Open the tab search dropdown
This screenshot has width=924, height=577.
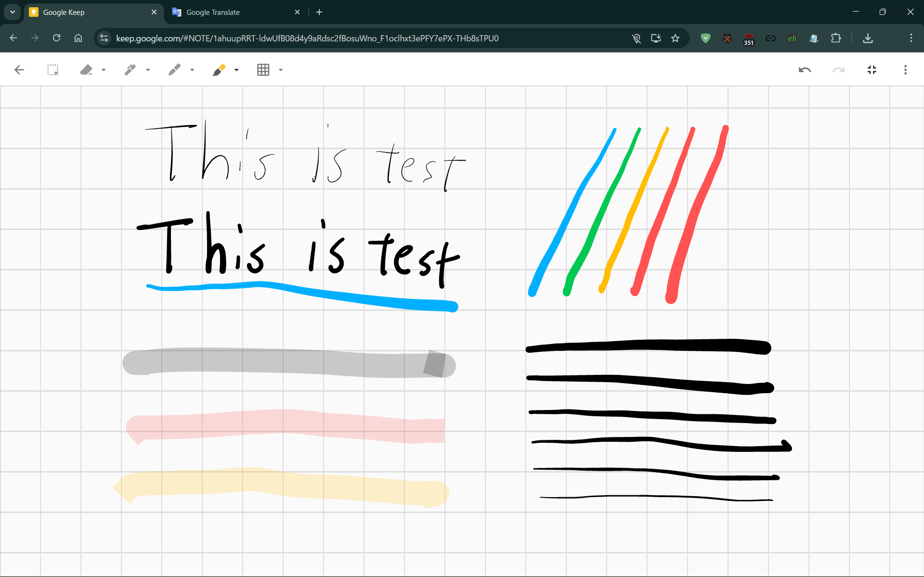[x=13, y=12]
